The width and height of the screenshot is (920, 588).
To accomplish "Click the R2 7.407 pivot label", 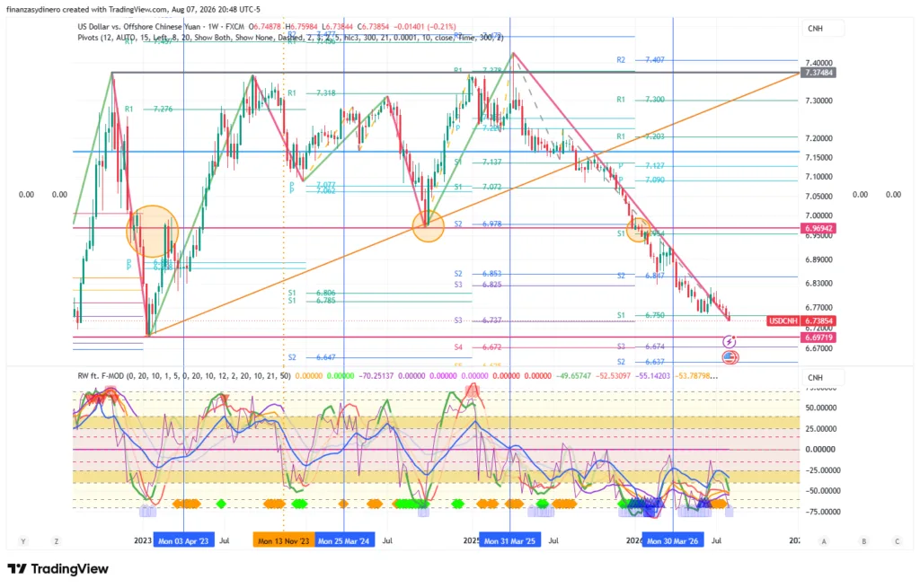I will coord(640,60).
